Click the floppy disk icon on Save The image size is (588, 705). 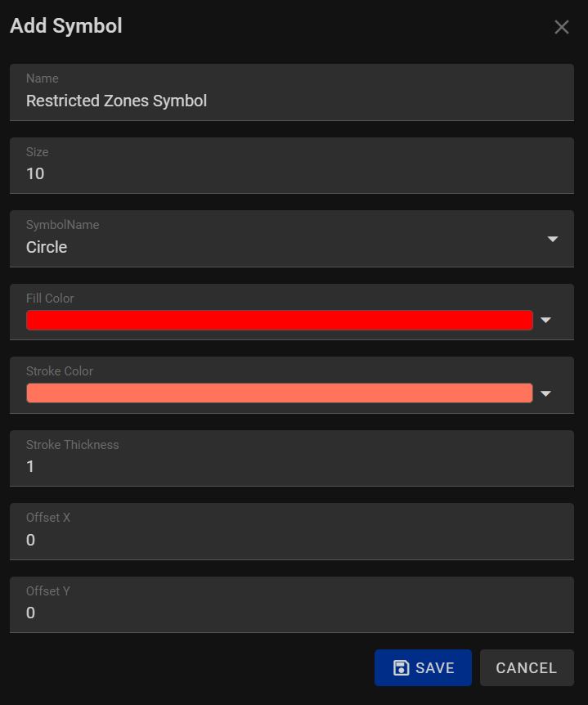click(401, 667)
